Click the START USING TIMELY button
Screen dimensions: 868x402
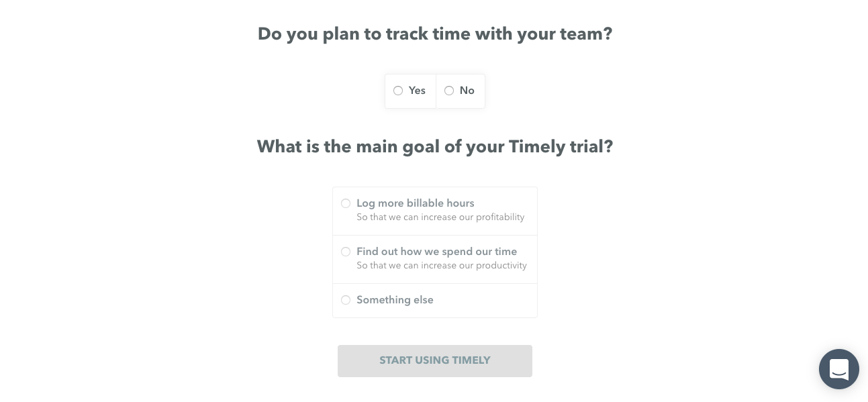point(435,361)
